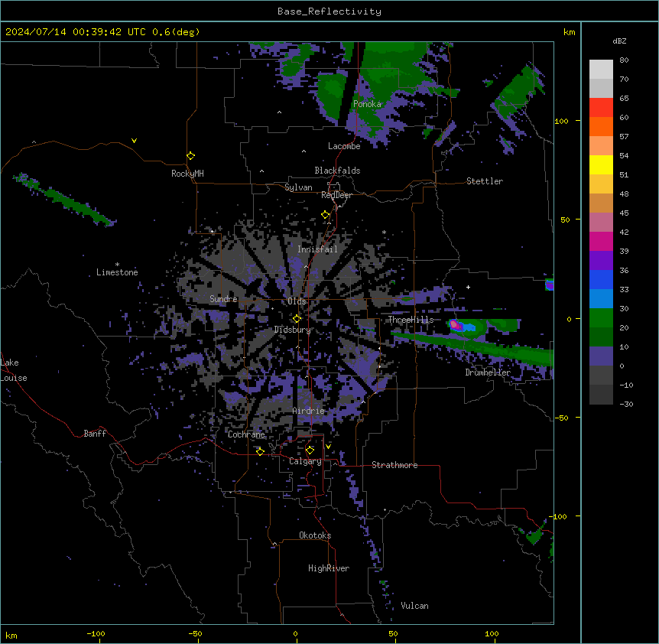
Task: Click the Sylvan label
Action: pos(298,187)
